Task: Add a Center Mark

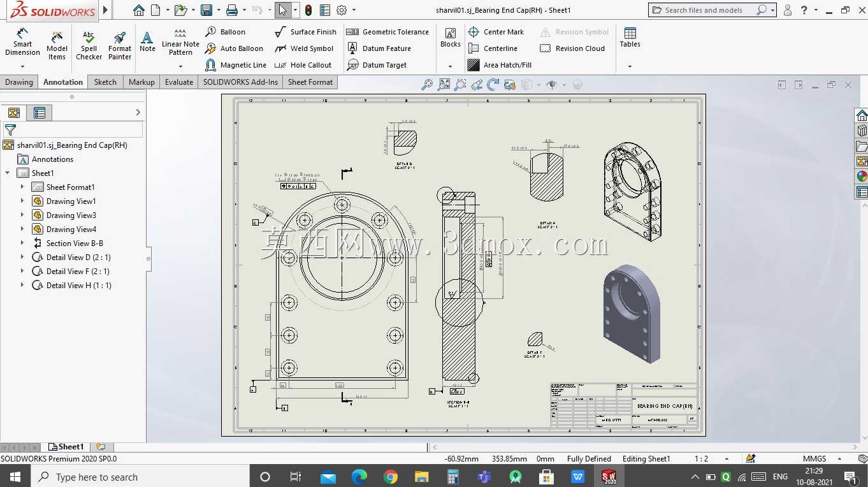Action: pyautogui.click(x=496, y=32)
